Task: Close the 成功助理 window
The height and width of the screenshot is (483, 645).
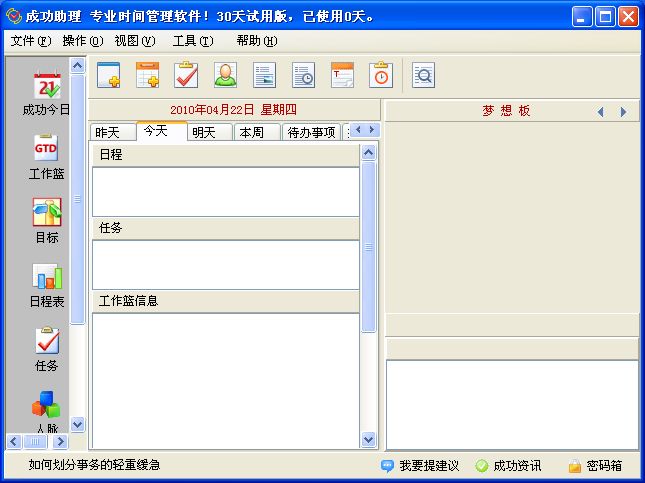Action: coord(628,17)
